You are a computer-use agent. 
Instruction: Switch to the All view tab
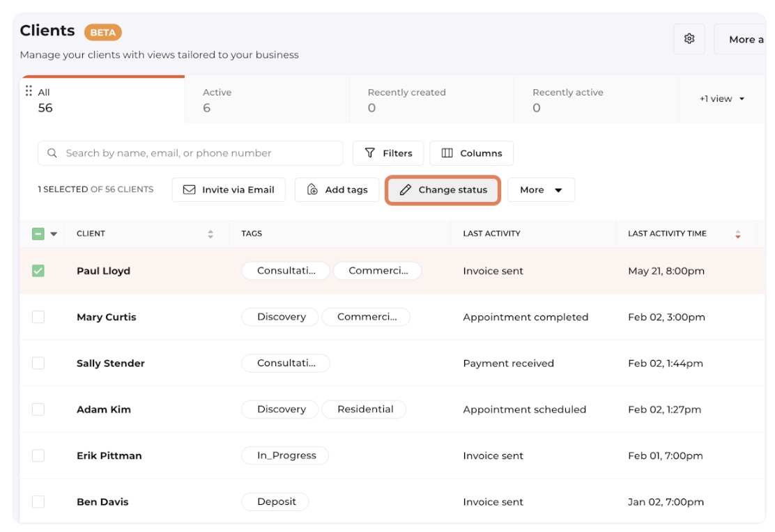pyautogui.click(x=103, y=100)
